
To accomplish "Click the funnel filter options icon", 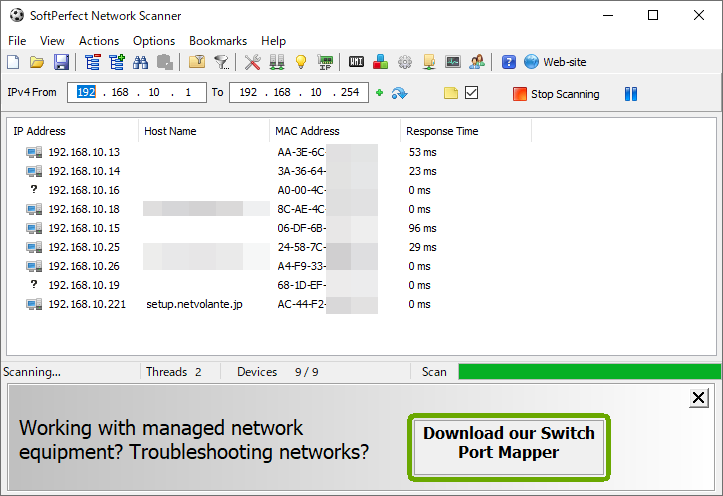I will 222,62.
